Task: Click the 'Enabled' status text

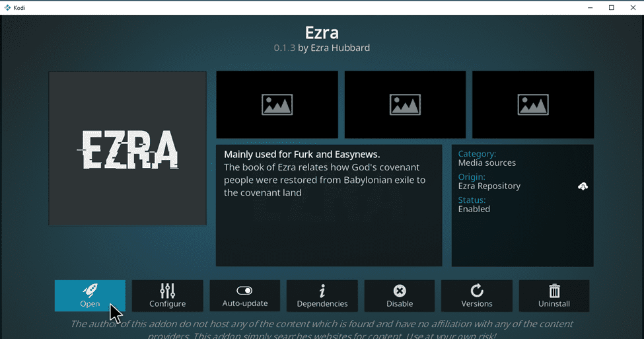Action: pos(474,209)
